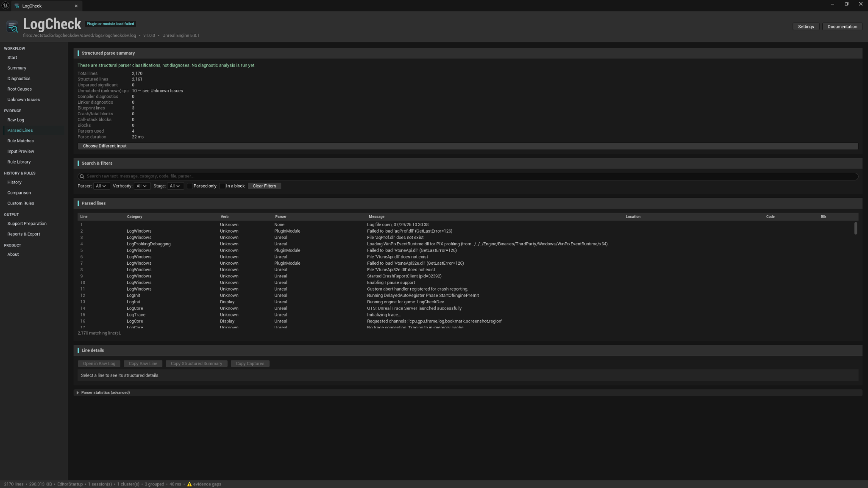Select 'Enabling Tpause support' row
868x488 pixels.
(465, 283)
